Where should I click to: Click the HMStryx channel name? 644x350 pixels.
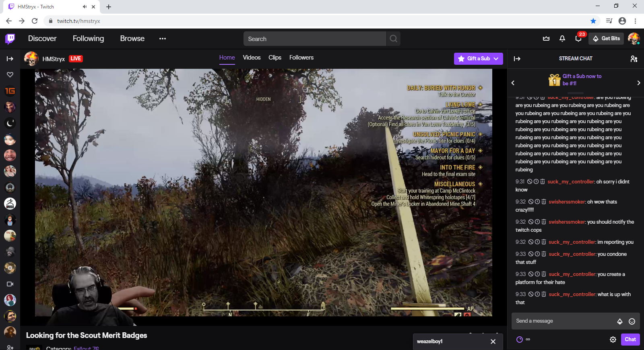54,59
